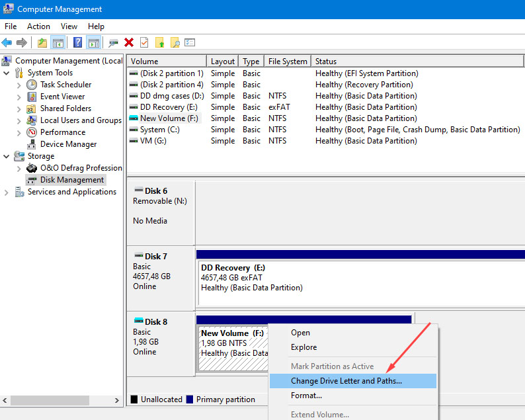
Task: Open the Action menu
Action: tap(38, 26)
